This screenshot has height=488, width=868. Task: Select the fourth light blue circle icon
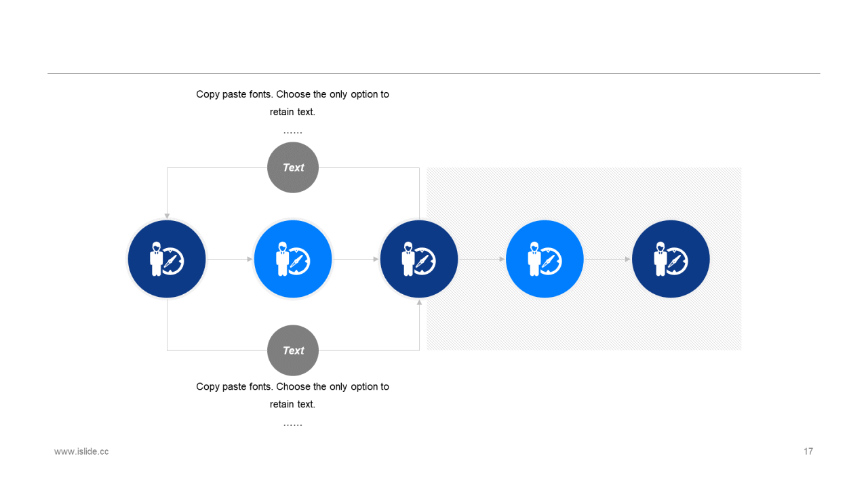545,259
